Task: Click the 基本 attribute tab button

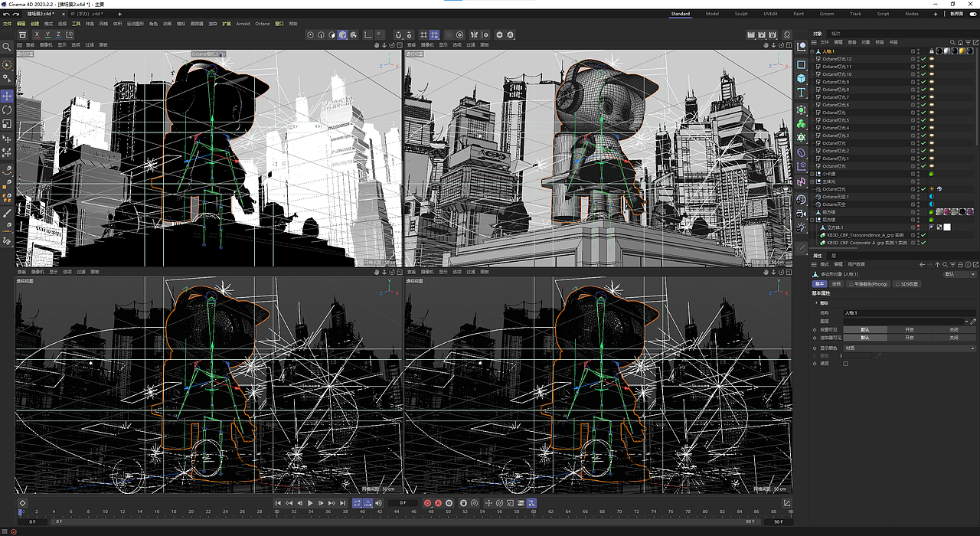Action: coord(819,284)
